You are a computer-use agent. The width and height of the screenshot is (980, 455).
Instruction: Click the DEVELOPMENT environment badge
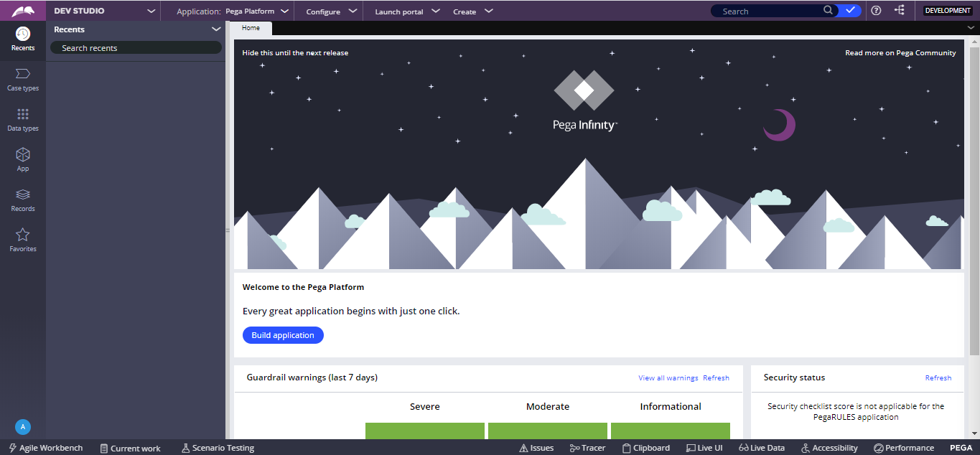tap(948, 11)
